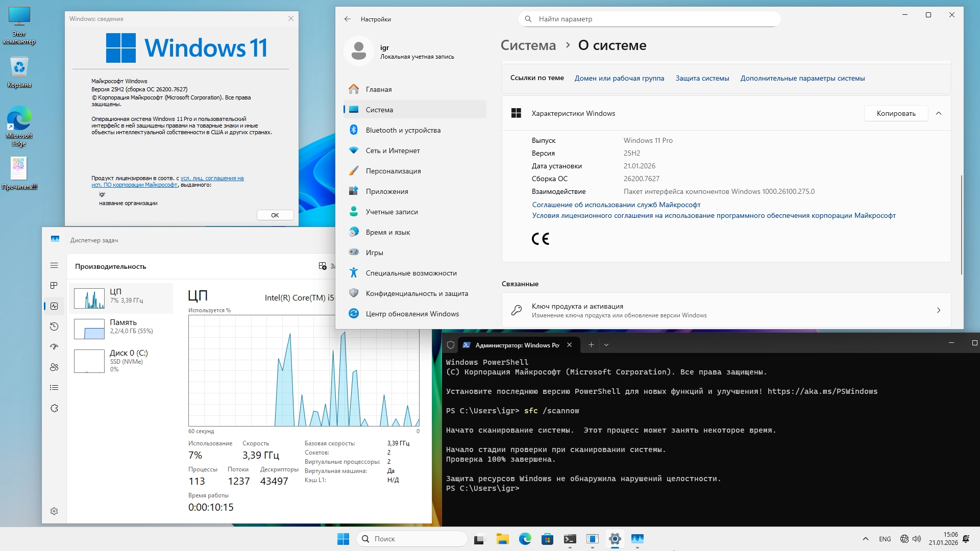Image resolution: width=980 pixels, height=551 pixels.
Task: Open Task Manager settings gear
Action: (x=54, y=511)
